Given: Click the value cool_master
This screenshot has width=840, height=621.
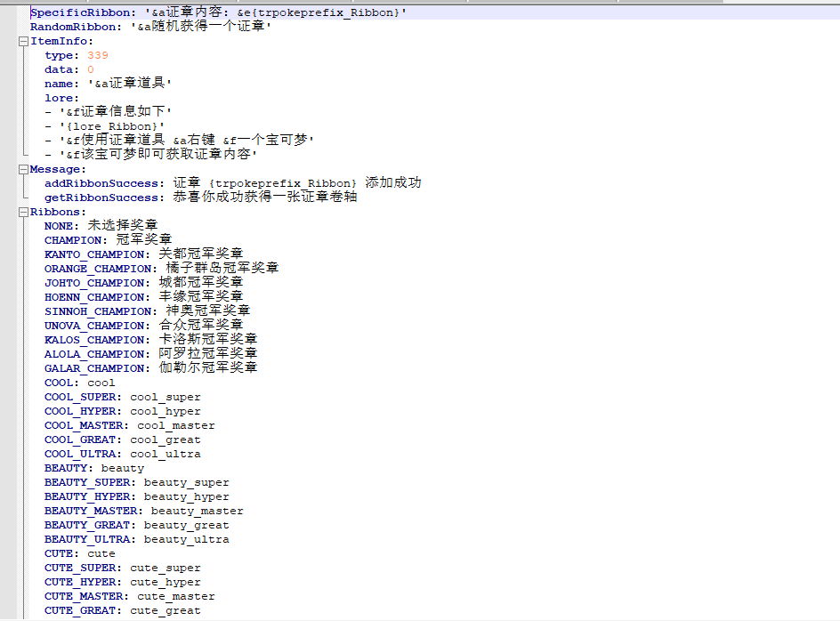Looking at the screenshot, I should pos(175,425).
